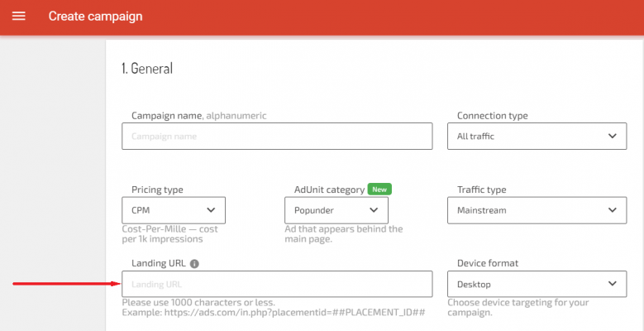Expand the CPM pricing type dropdown

point(174,210)
